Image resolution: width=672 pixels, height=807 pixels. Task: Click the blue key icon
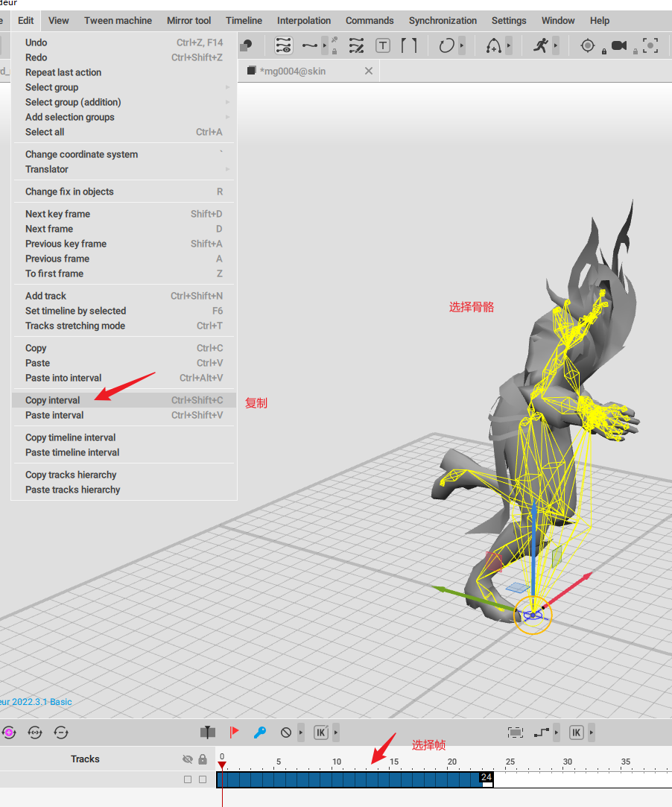260,732
